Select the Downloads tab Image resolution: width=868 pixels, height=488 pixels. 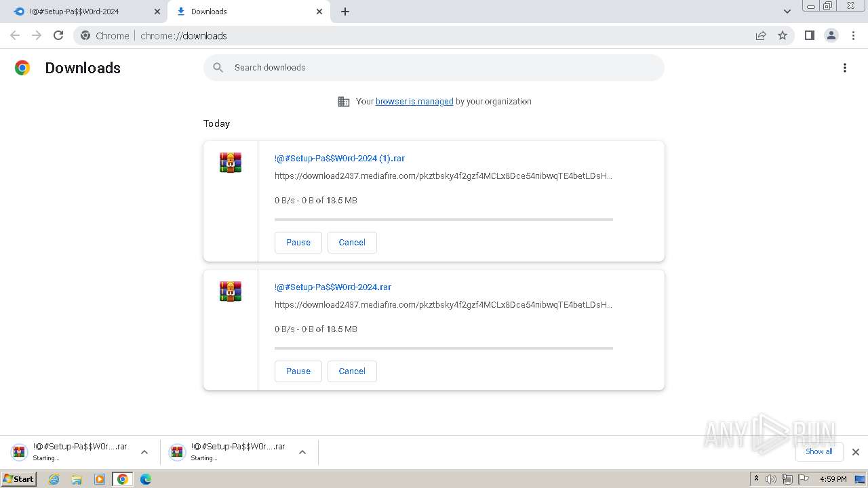click(x=249, y=12)
